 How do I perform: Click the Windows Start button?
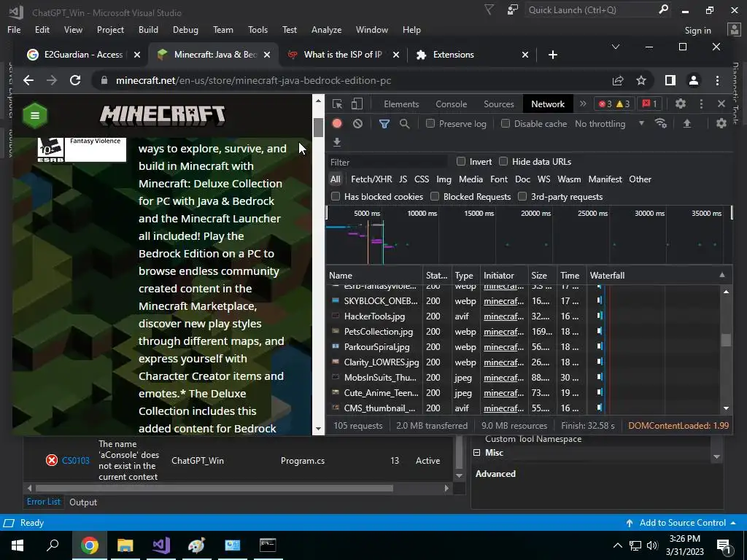click(18, 545)
